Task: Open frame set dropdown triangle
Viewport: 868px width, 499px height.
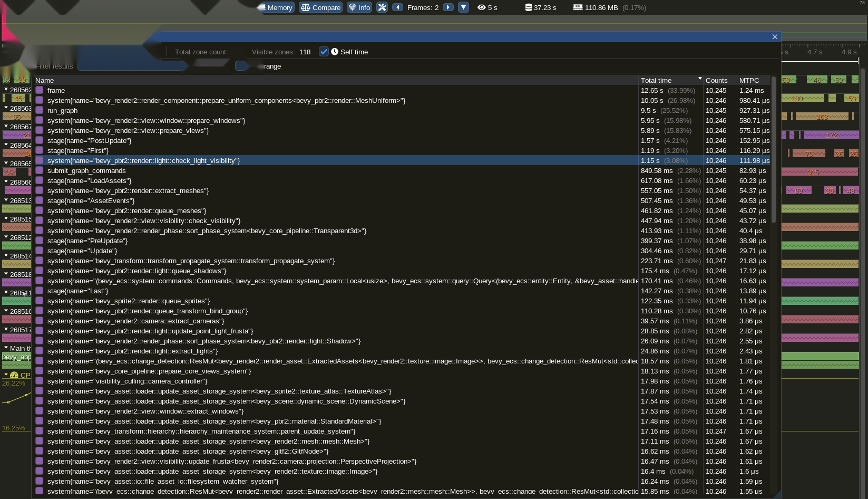Action: click(463, 7)
